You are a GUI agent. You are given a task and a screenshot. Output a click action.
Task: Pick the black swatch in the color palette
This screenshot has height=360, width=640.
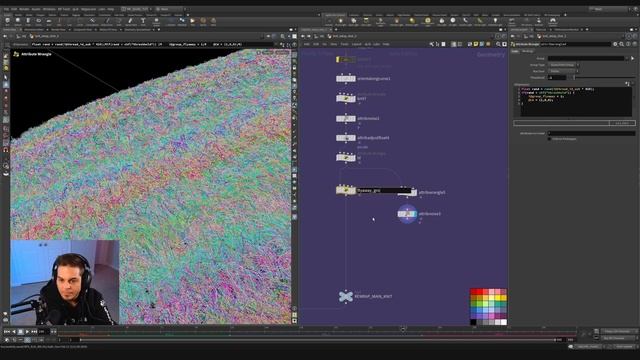(473, 322)
